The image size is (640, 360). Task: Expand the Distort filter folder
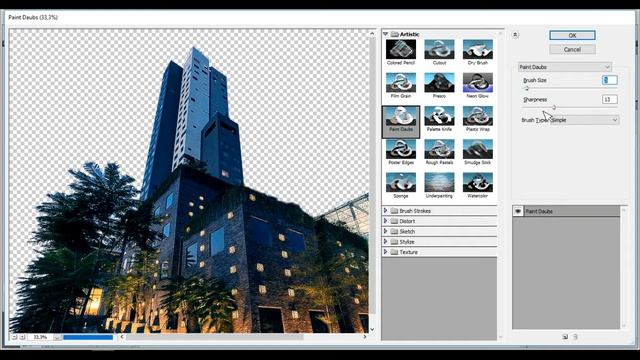pyautogui.click(x=386, y=221)
